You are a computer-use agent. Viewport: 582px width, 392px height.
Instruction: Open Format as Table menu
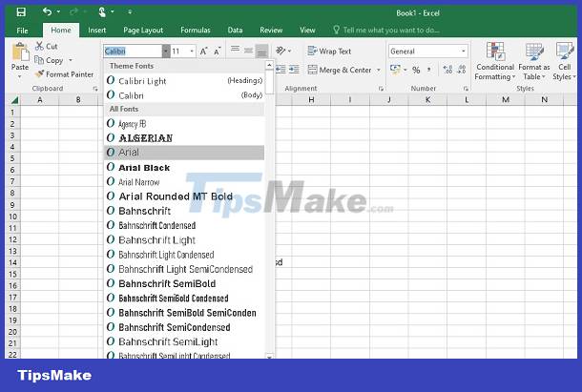533,61
